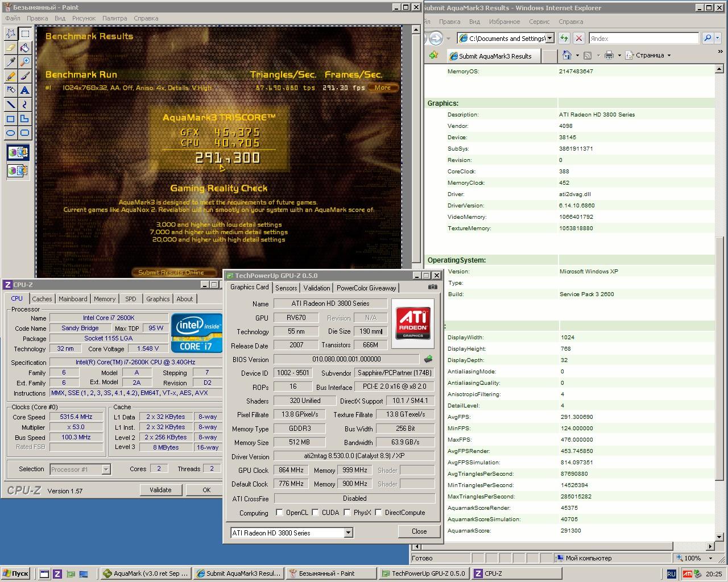The width and height of the screenshot is (728, 582).
Task: Click Submit Results Online in AquaMark image
Action: (174, 272)
